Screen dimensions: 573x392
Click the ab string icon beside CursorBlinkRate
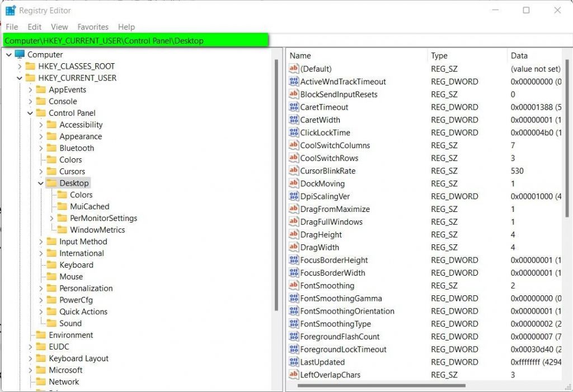294,171
